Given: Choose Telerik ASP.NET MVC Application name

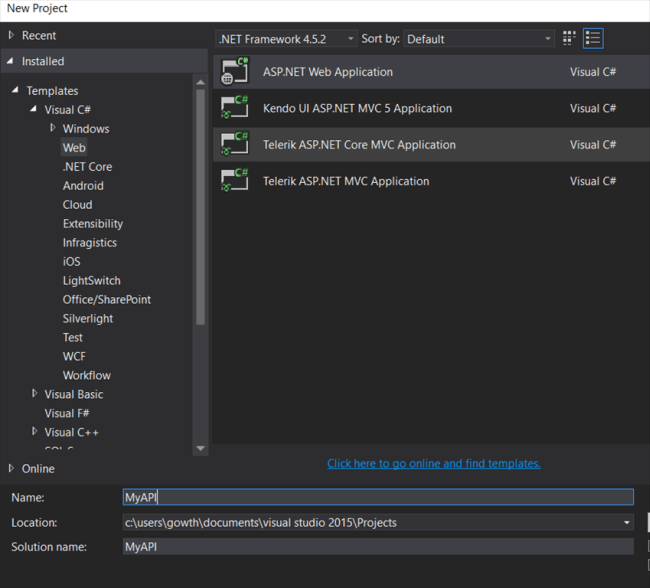Looking at the screenshot, I should 346,181.
